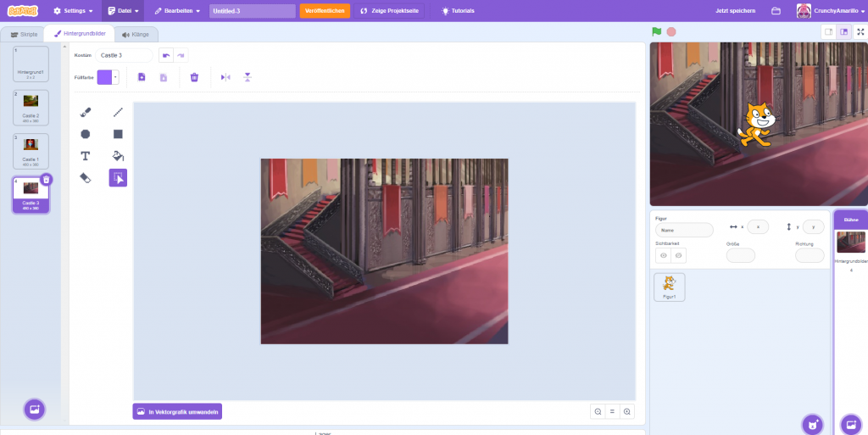868x435 pixels.
Task: Click the sprite x position field
Action: click(x=758, y=227)
